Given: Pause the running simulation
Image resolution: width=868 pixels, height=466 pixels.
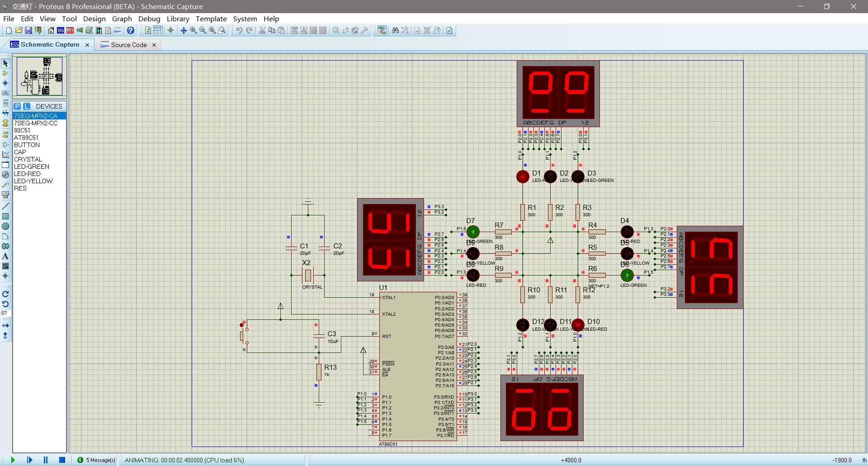Looking at the screenshot, I should click(46, 460).
